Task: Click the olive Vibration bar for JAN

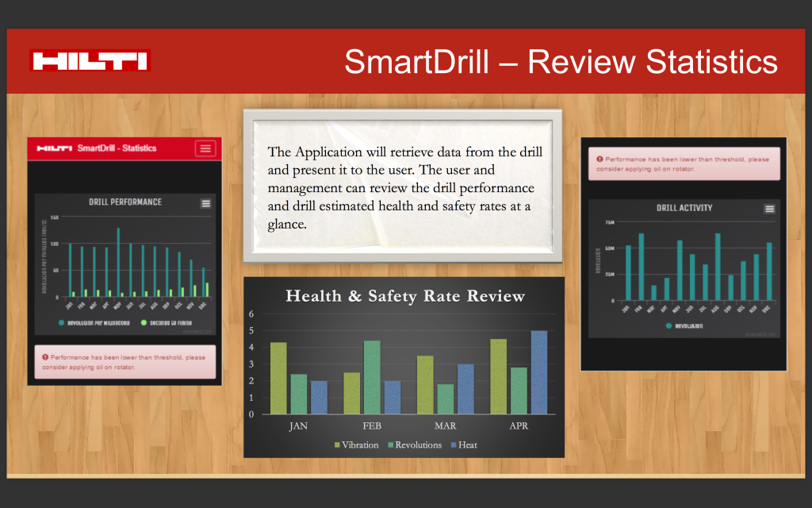Action: 278,379
